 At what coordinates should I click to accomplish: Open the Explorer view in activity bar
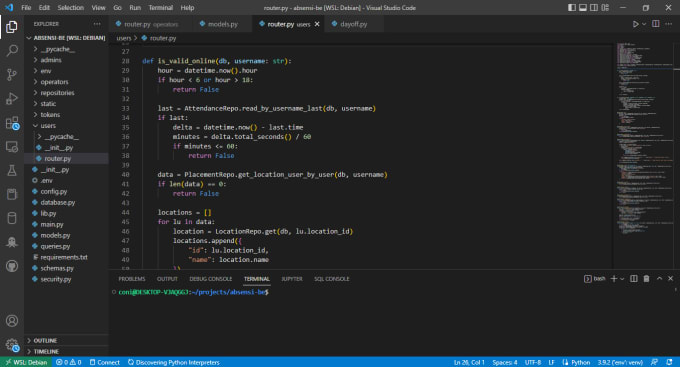click(x=12, y=27)
